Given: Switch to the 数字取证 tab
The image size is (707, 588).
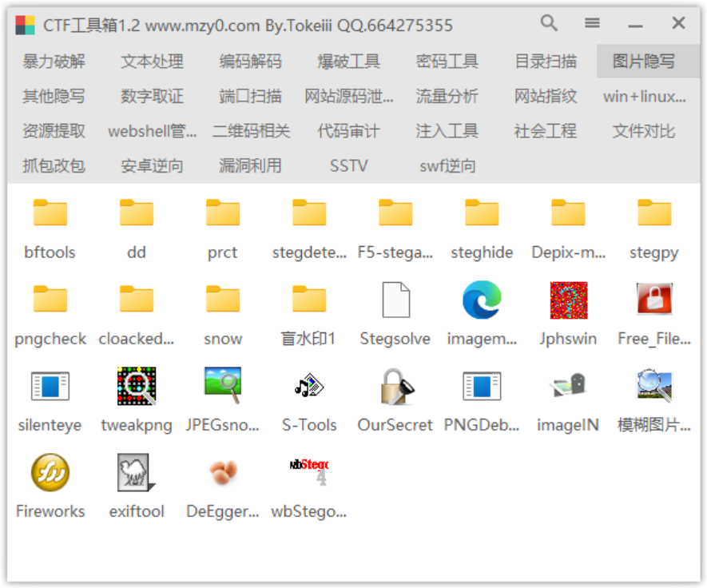Looking at the screenshot, I should 153,96.
